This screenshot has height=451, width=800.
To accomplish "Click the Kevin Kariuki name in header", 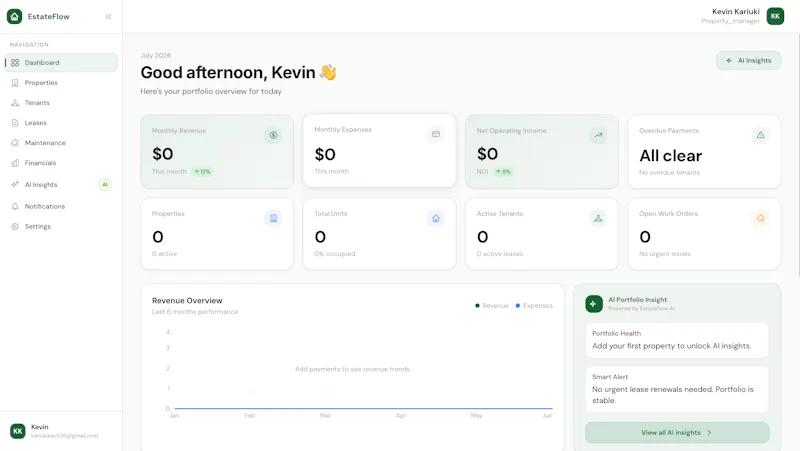I will [x=736, y=11].
